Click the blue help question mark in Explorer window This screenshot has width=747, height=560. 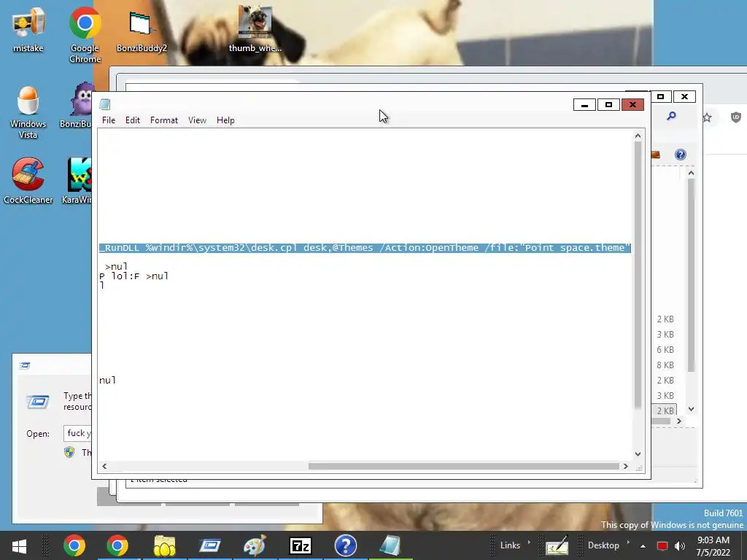click(x=681, y=155)
